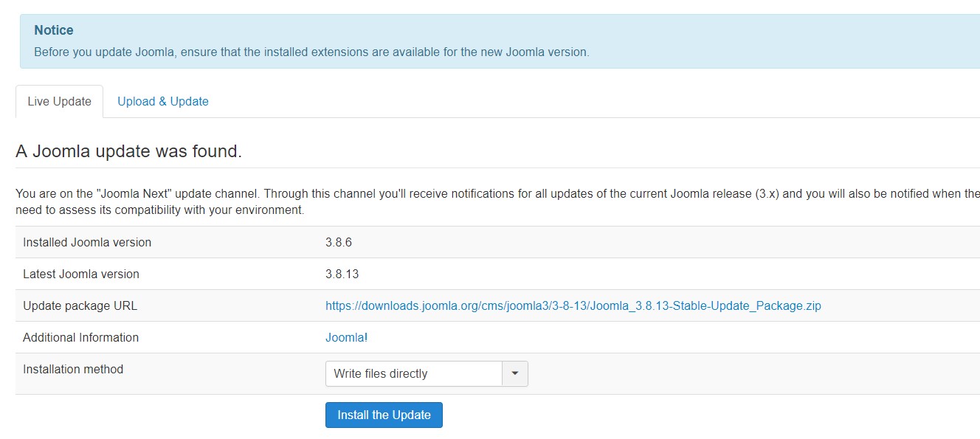The width and height of the screenshot is (980, 439).
Task: Follow the Joomla! additional information link
Action: click(x=346, y=337)
